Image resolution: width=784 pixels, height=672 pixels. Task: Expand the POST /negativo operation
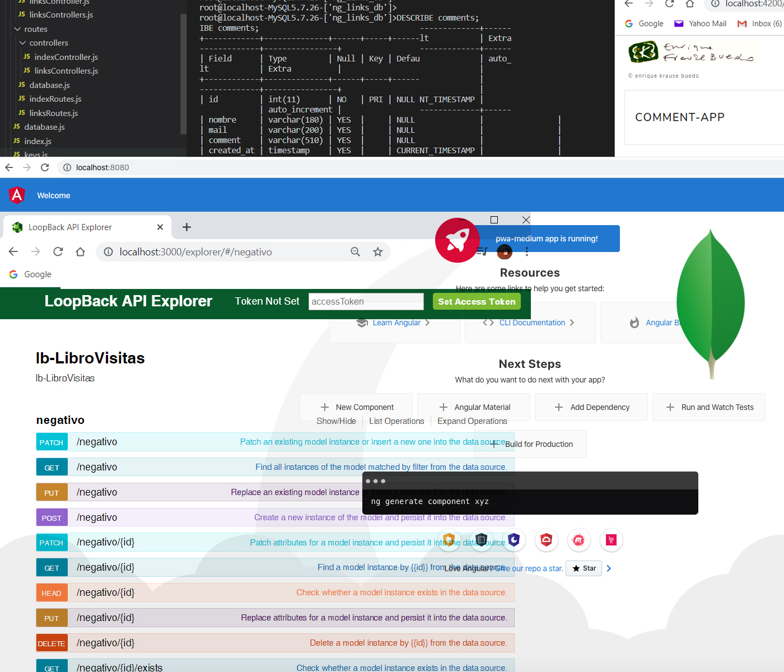tap(275, 517)
